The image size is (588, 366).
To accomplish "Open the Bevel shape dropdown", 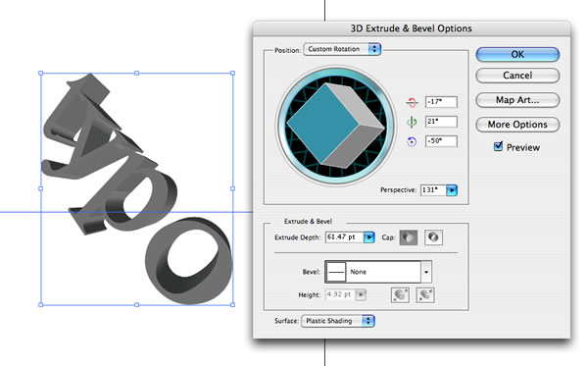I will 378,272.
